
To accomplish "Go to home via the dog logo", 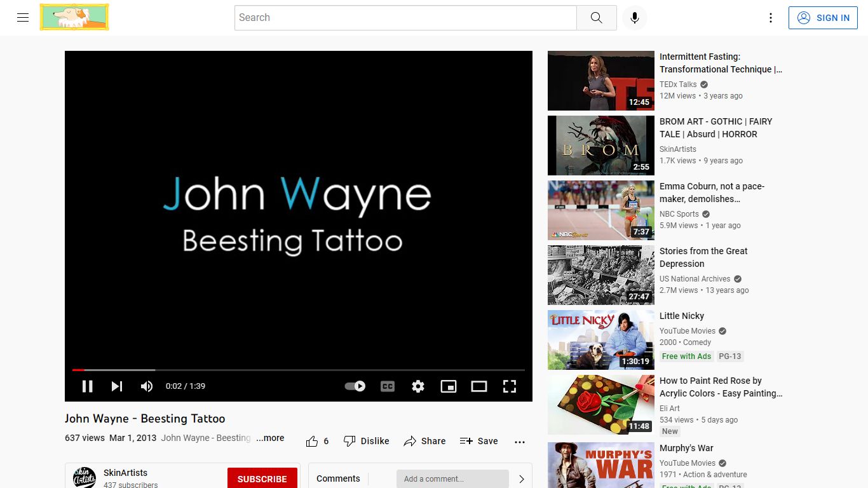I will tap(74, 17).
